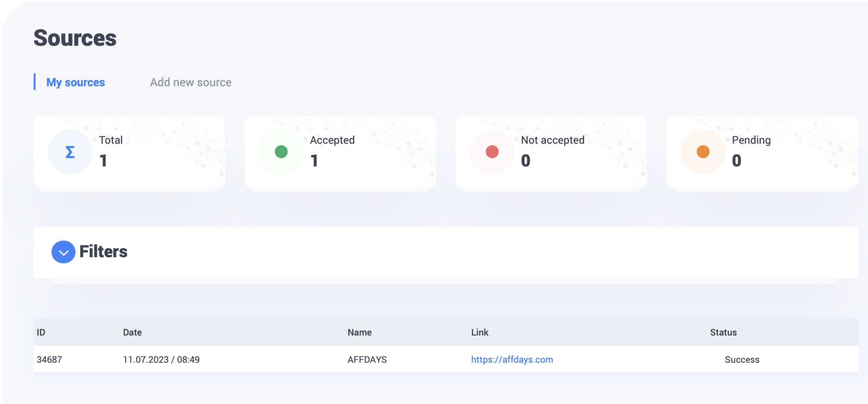Click the Pending count label
The width and height of the screenshot is (868, 404).
[751, 140]
